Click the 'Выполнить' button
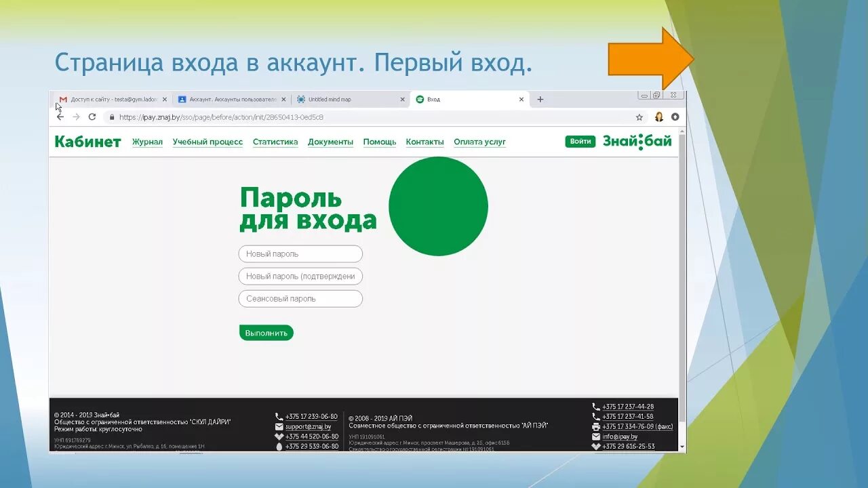868x488 pixels. click(267, 333)
